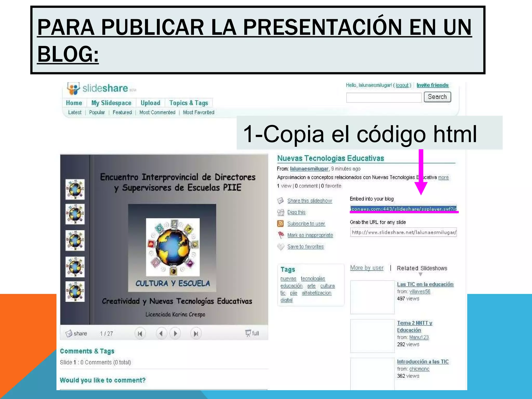Open the My Slidespace tab
Viewport: 532px width, 399px height.
coord(111,103)
